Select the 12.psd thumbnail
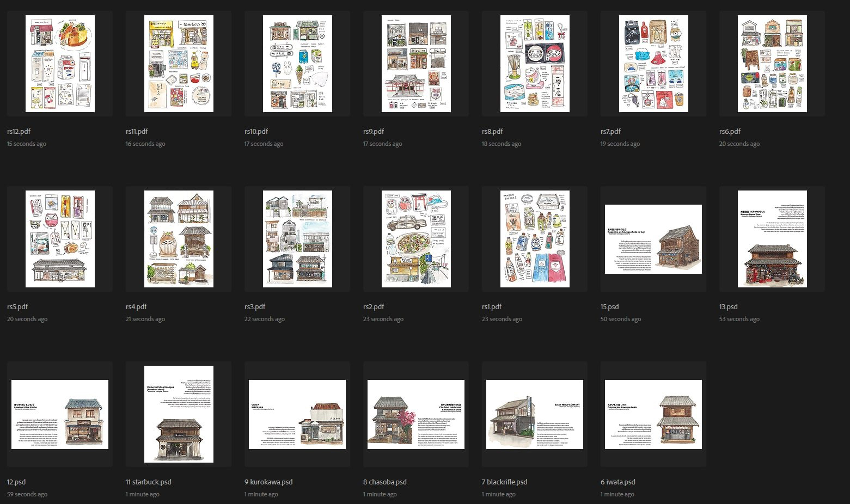Image resolution: width=850 pixels, height=504 pixels. [x=60, y=414]
